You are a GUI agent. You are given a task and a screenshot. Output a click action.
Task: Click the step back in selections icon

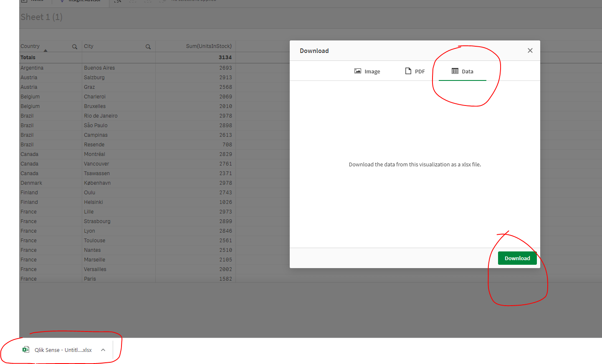click(x=133, y=1)
